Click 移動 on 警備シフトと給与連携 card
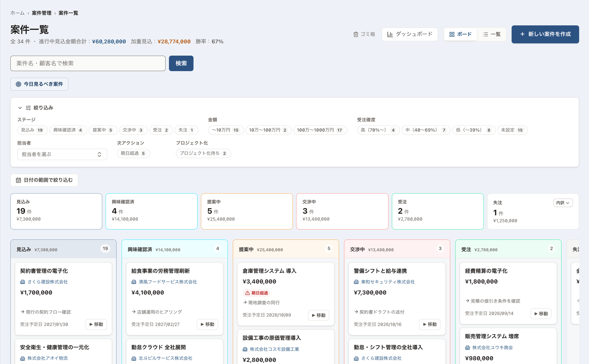 click(x=430, y=324)
